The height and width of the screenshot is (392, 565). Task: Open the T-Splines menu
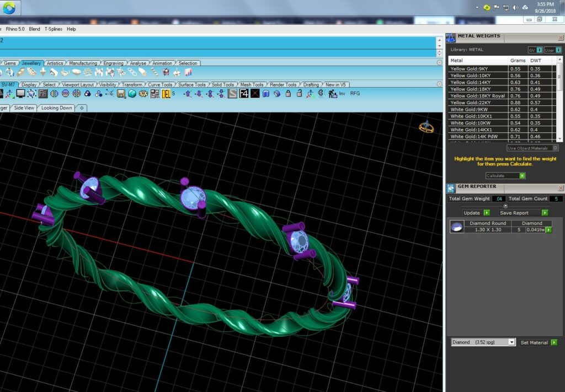point(54,29)
